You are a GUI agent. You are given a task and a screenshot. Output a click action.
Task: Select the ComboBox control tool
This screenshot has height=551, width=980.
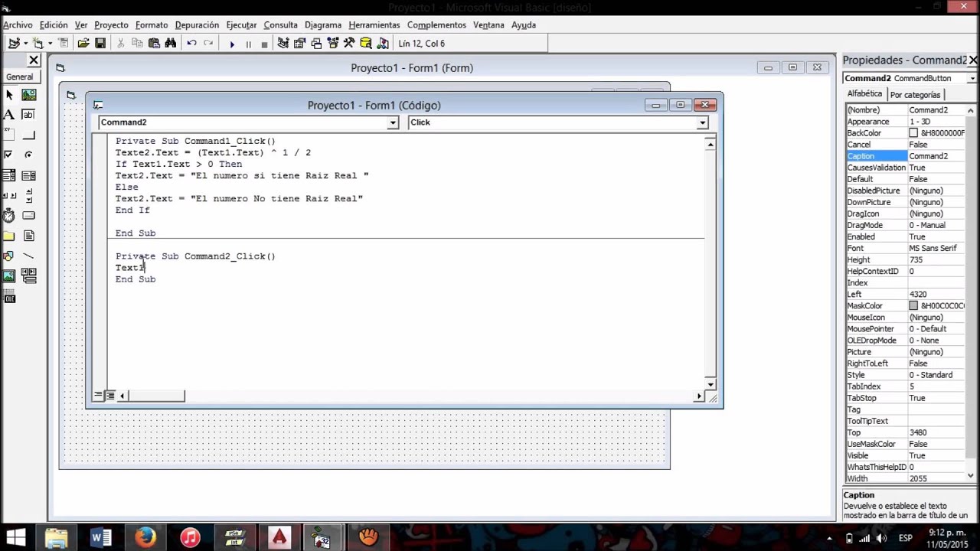9,175
